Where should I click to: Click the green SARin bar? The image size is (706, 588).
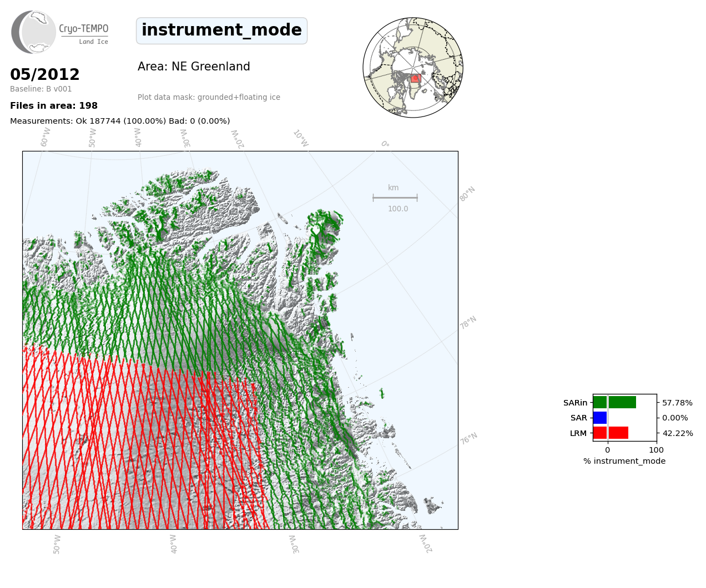[x=614, y=403]
